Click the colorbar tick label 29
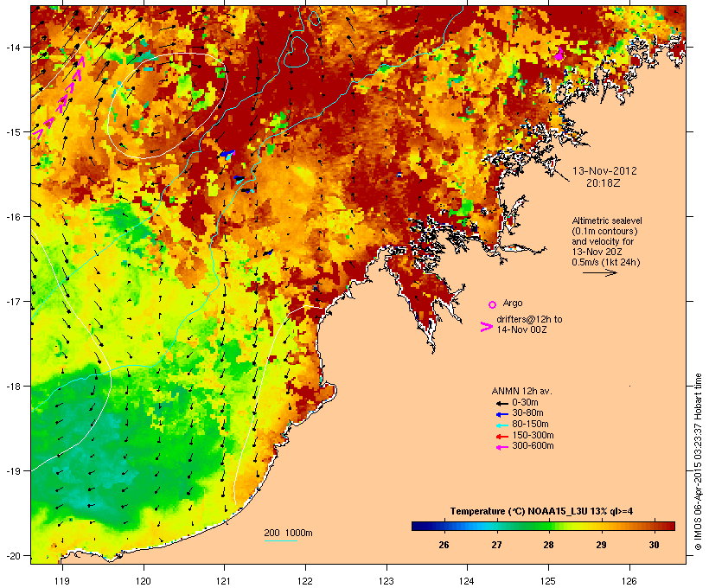 coord(601,545)
